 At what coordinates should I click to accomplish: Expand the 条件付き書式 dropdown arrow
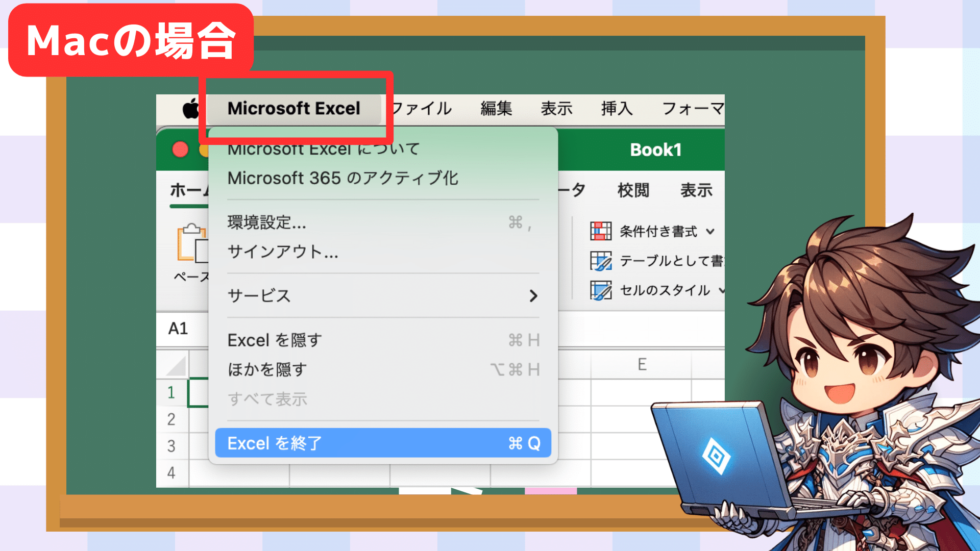coord(710,232)
